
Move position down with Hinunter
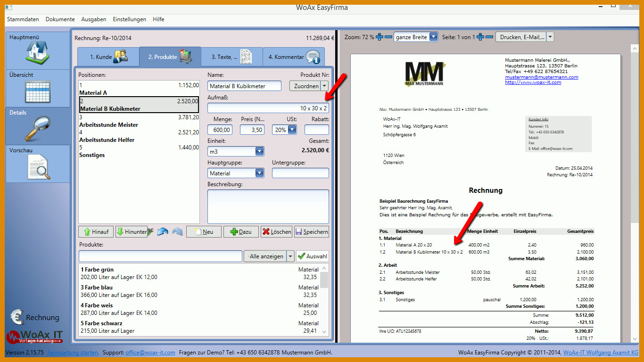tap(132, 231)
